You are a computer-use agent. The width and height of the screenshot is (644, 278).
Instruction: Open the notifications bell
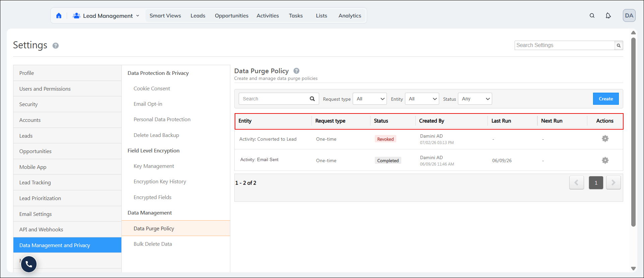608,16
